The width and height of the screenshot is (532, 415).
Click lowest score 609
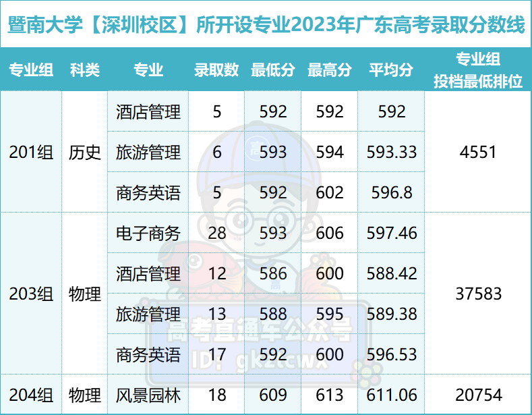click(273, 395)
